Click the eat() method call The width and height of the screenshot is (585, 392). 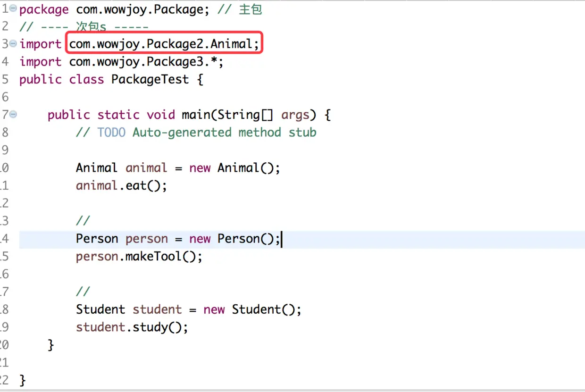point(146,185)
